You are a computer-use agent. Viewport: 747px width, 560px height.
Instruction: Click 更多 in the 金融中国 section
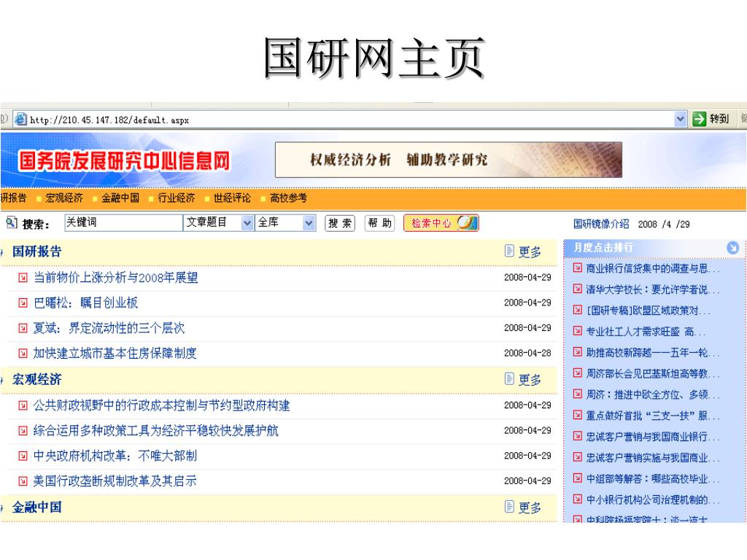click(530, 507)
